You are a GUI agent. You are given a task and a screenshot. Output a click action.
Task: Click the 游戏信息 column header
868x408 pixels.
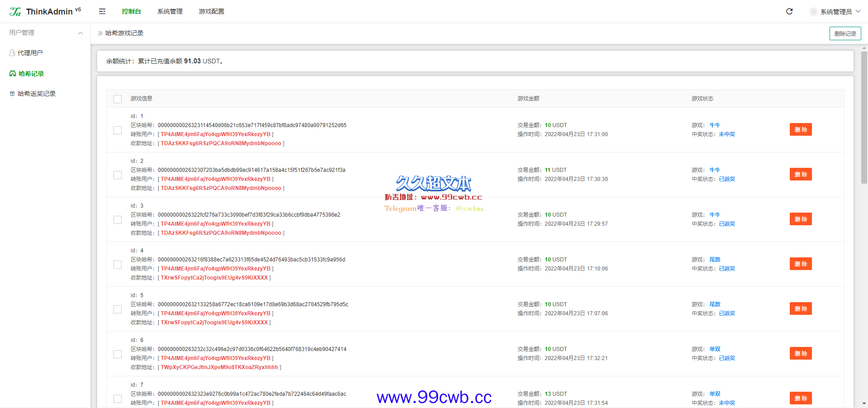click(142, 99)
